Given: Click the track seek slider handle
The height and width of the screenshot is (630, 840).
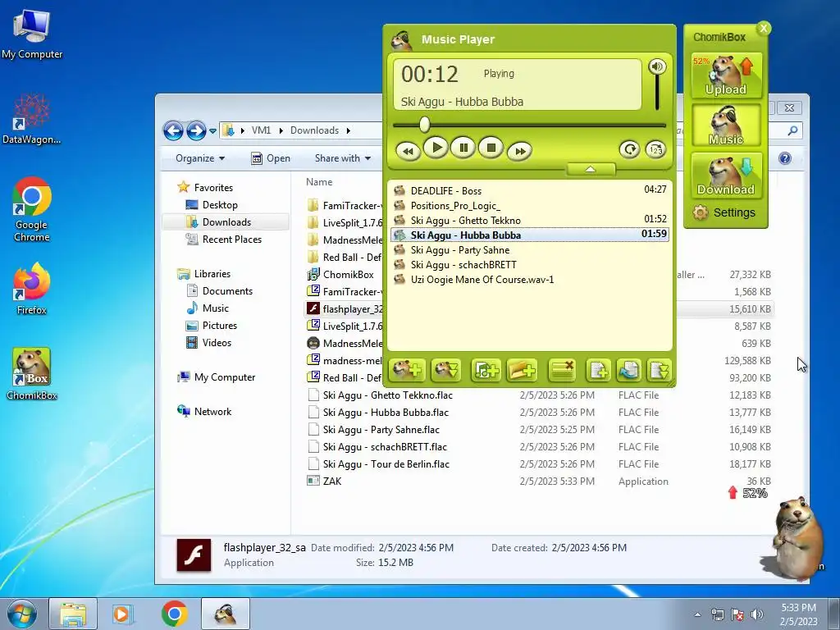Looking at the screenshot, I should 424,125.
